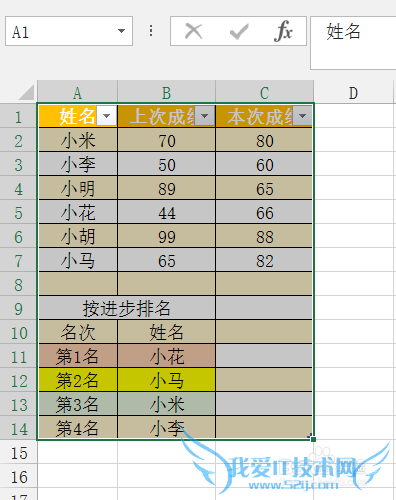
Task: Select the cell with value 80
Action: [x=264, y=140]
